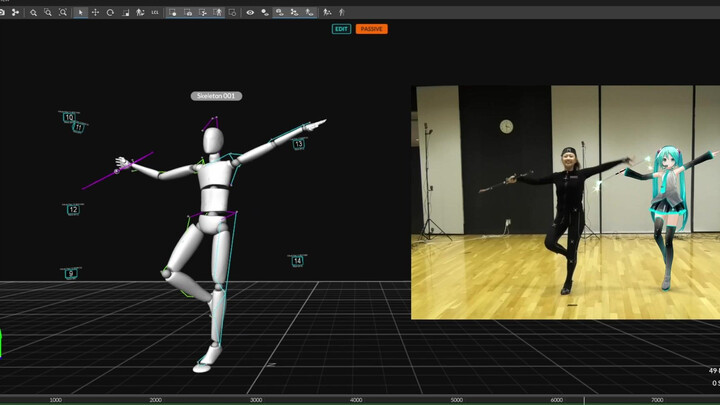The height and width of the screenshot is (405, 720).
Task: Select camera marker 13
Action: pyautogui.click(x=299, y=144)
